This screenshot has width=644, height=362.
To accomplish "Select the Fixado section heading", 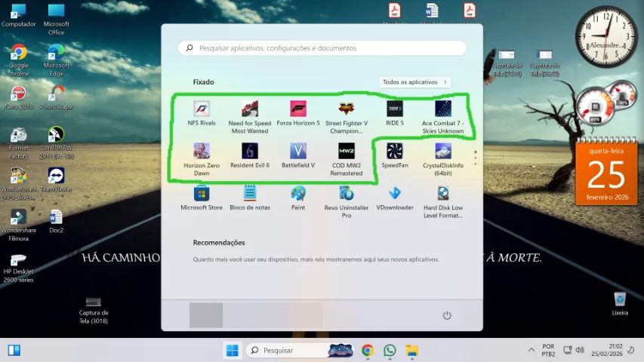I will (203, 82).
